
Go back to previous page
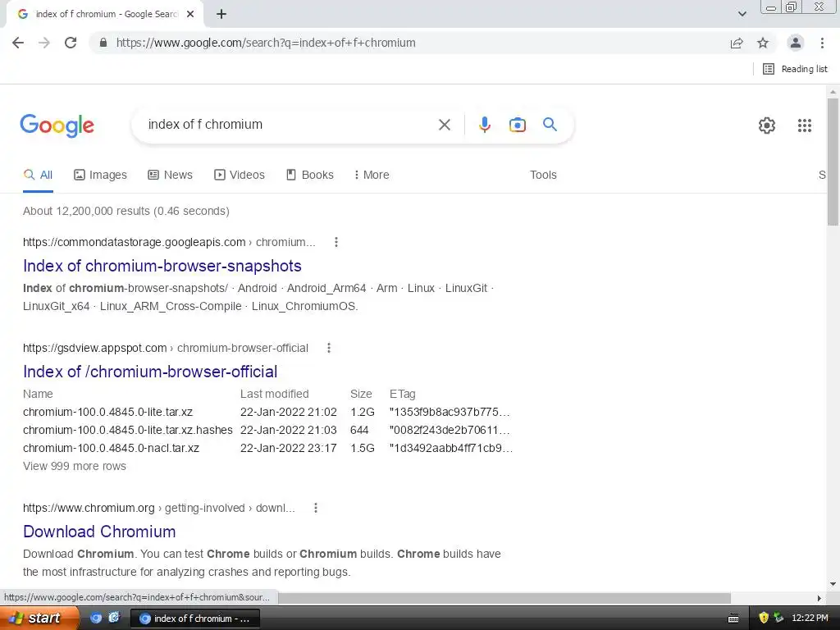(x=18, y=43)
